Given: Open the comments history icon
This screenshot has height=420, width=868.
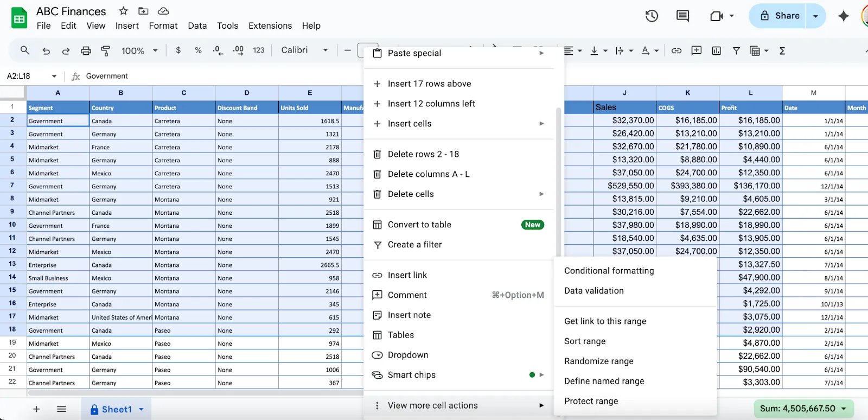Looking at the screenshot, I should [682, 16].
